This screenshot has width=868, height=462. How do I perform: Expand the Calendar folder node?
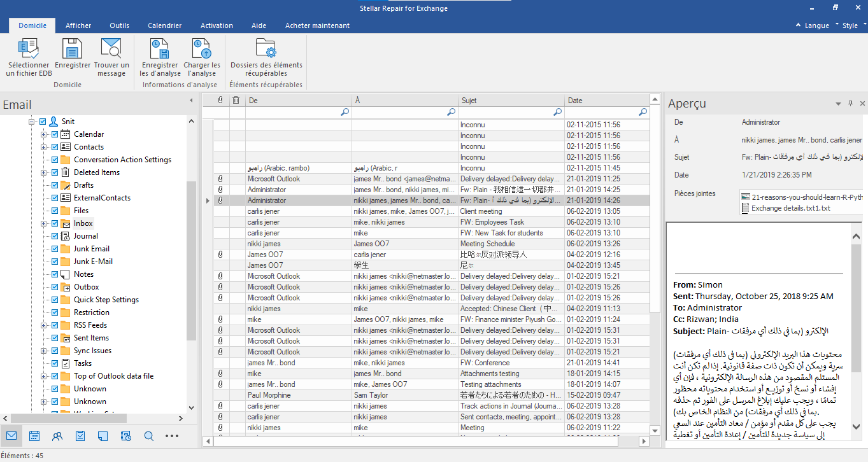coord(44,134)
